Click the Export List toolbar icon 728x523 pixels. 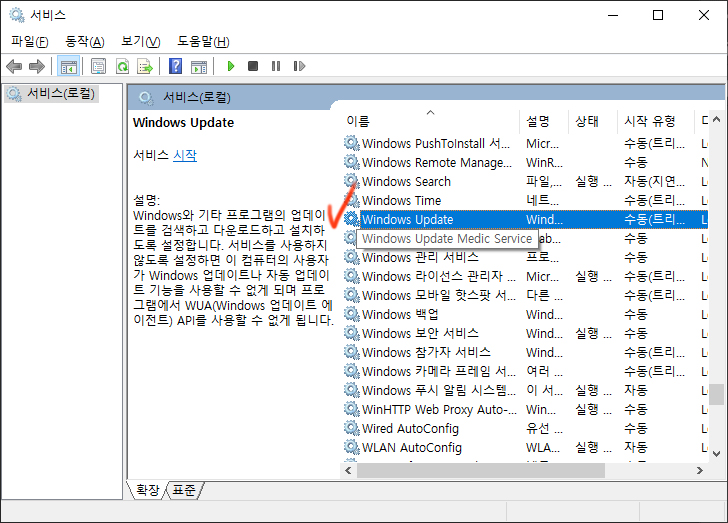tap(145, 66)
